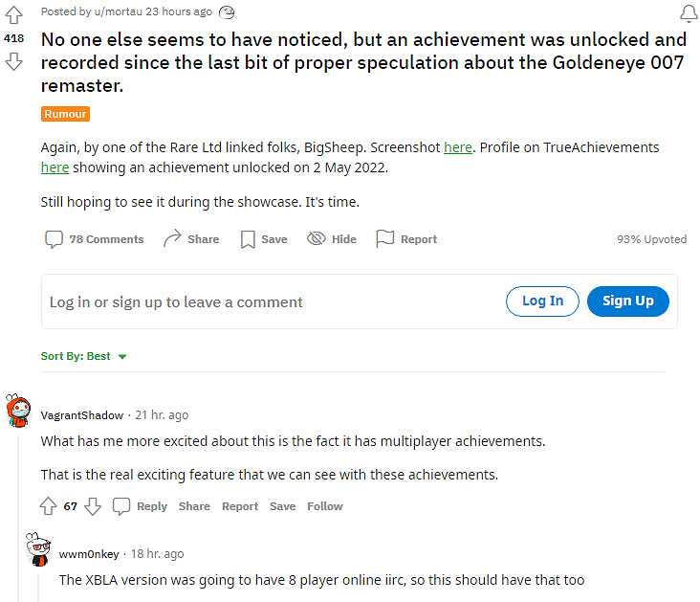Upvote VagrantShadow's comment
The width and height of the screenshot is (700, 602).
[x=49, y=506]
